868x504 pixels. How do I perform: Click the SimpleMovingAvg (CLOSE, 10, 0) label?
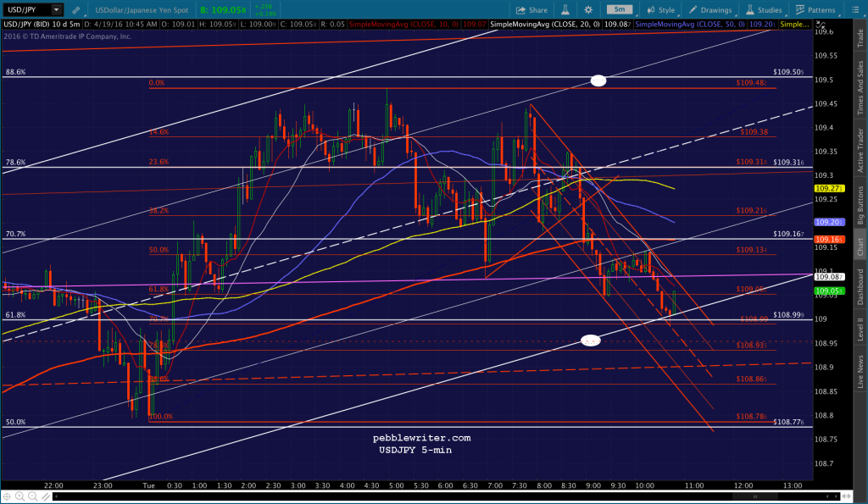point(404,25)
